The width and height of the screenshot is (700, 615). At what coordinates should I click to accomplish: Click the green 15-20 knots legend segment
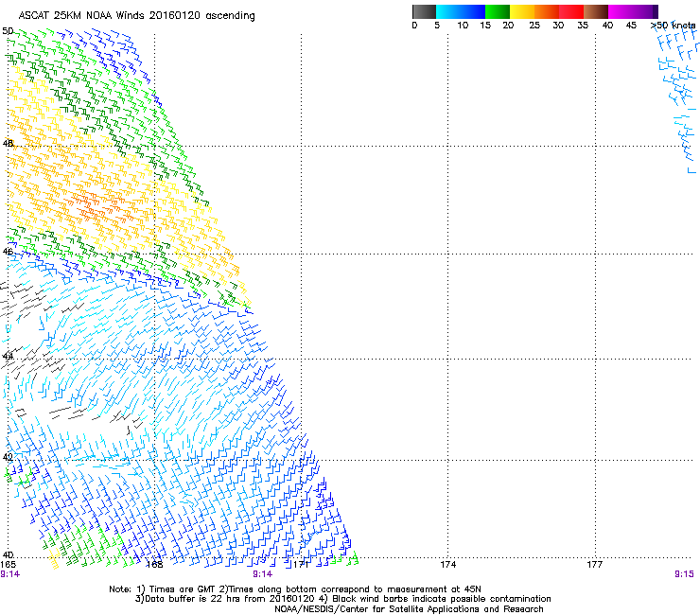click(498, 11)
